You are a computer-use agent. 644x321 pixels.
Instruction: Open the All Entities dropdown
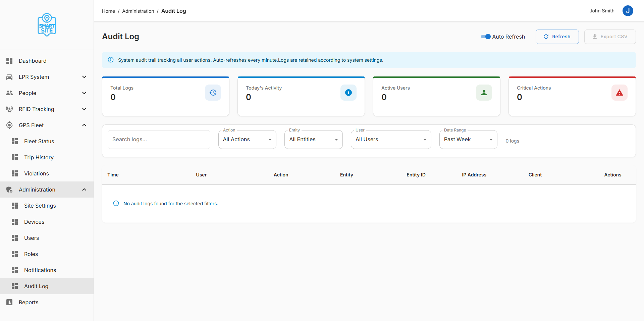tap(313, 140)
